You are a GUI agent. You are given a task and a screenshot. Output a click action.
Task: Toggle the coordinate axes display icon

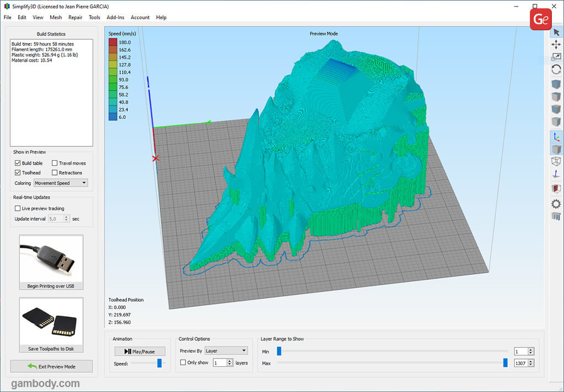click(556, 137)
